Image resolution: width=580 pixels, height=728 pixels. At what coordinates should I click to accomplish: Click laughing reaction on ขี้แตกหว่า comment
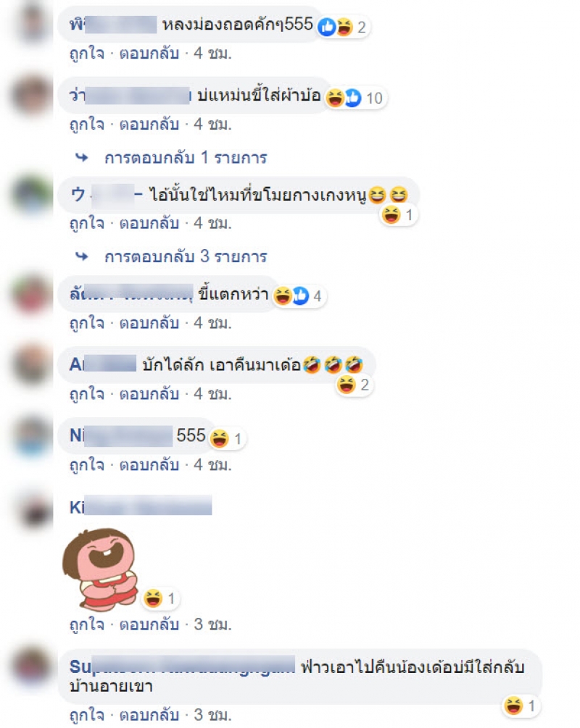pos(282,296)
